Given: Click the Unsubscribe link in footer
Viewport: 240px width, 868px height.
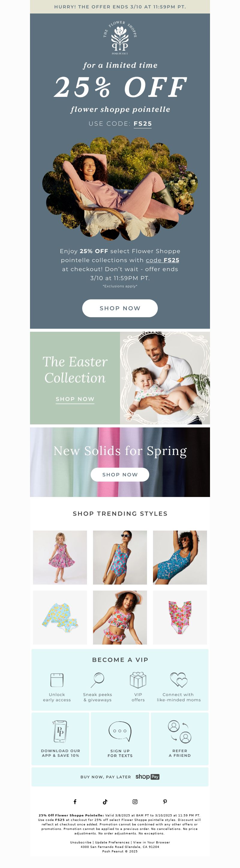Looking at the screenshot, I should (x=81, y=842).
